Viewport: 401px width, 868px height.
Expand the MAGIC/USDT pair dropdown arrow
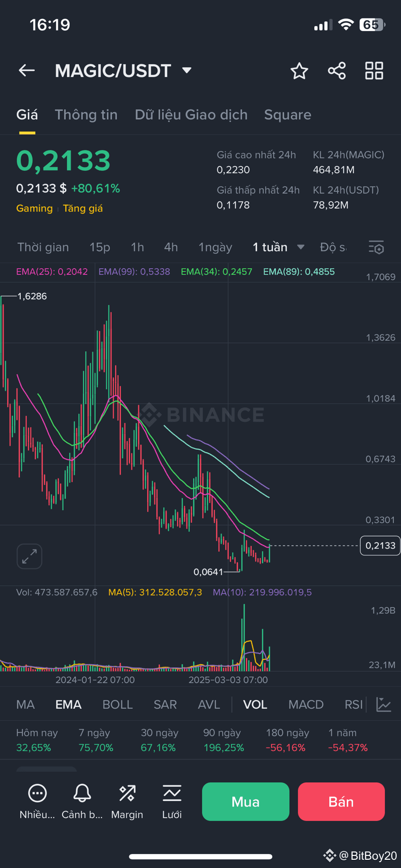click(x=187, y=71)
